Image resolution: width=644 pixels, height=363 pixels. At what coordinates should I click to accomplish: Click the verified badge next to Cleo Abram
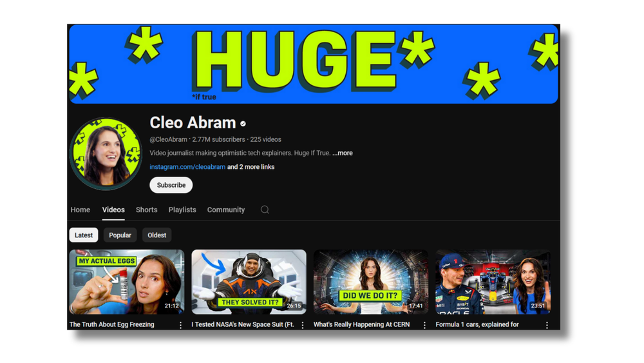click(243, 123)
